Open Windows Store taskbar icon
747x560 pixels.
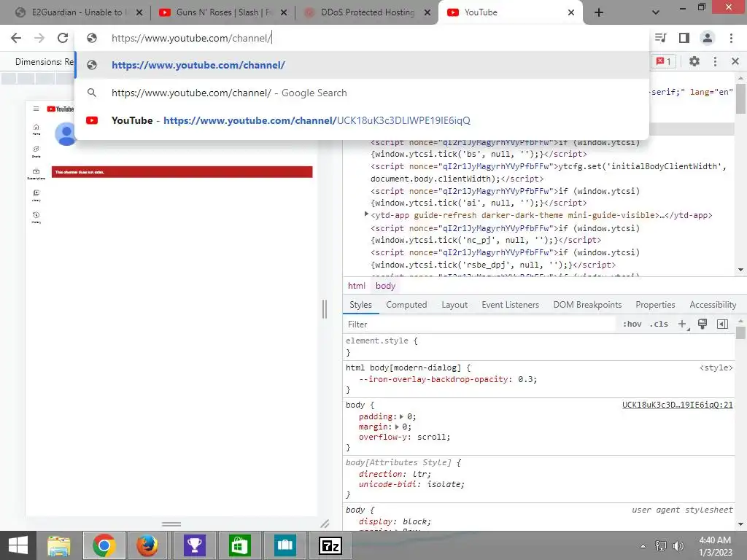click(x=239, y=545)
